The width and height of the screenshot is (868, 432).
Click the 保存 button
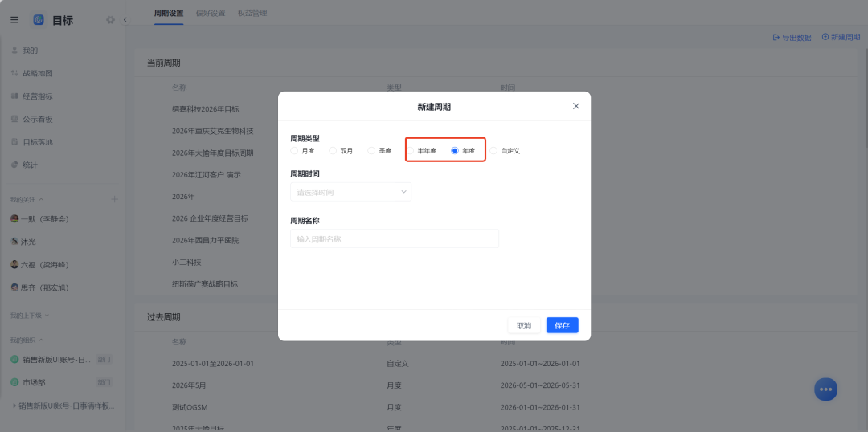(562, 325)
